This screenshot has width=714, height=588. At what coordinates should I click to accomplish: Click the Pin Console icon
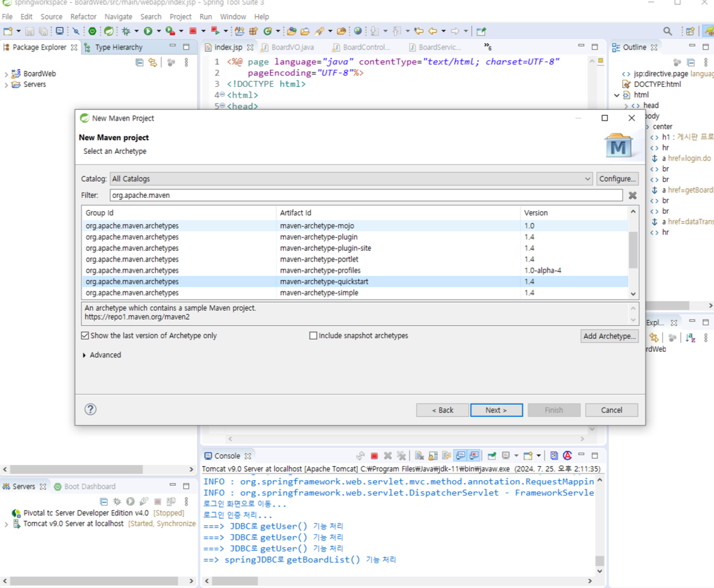point(492,456)
